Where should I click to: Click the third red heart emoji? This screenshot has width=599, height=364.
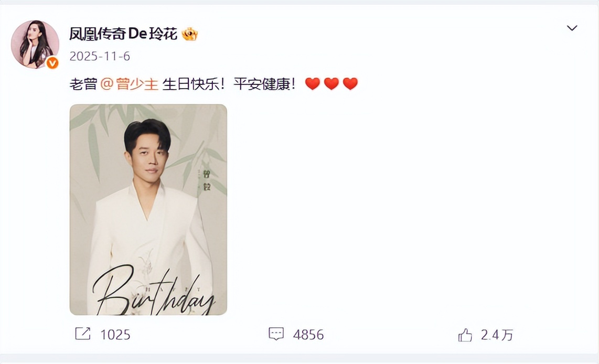[x=350, y=83]
